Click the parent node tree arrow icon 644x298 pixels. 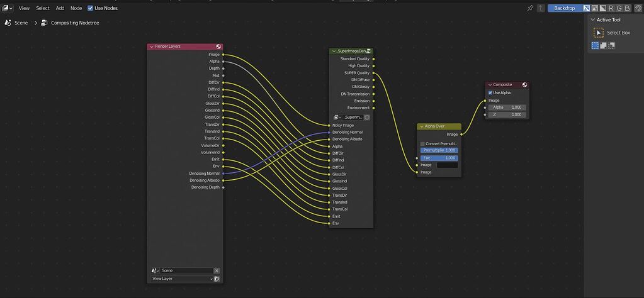coord(541,8)
